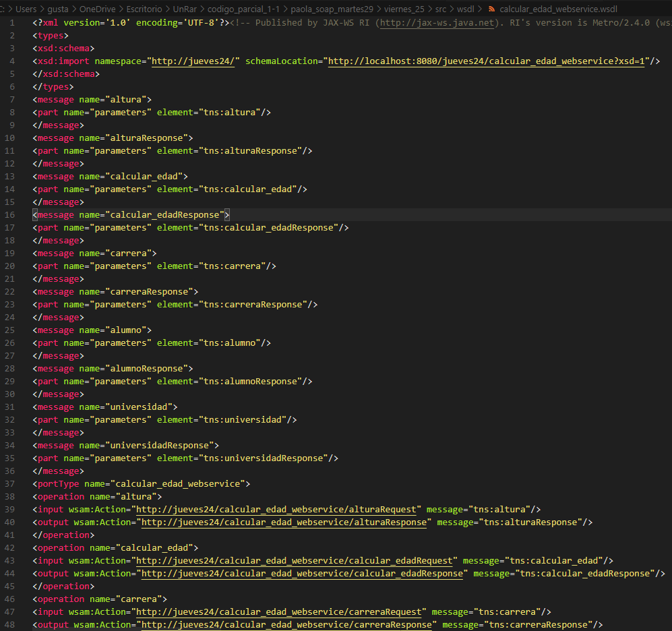This screenshot has height=631, width=672.
Task: Open the Users breadcrumb folder
Action: click(26, 9)
